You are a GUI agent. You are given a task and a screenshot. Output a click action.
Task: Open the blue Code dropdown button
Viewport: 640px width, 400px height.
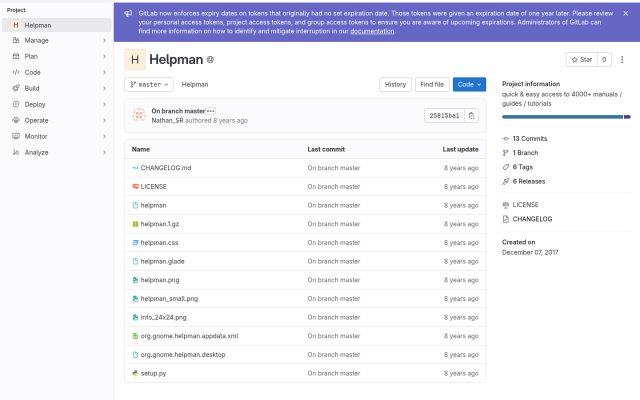point(469,84)
